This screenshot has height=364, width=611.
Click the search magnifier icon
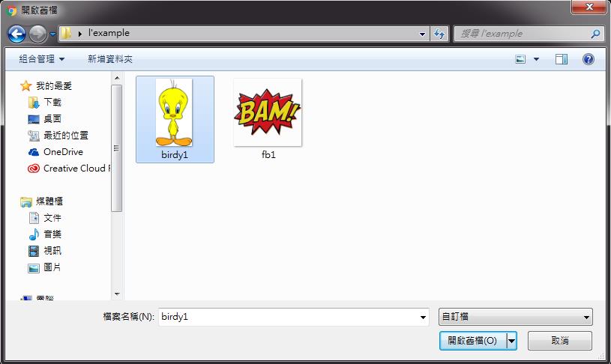(596, 34)
